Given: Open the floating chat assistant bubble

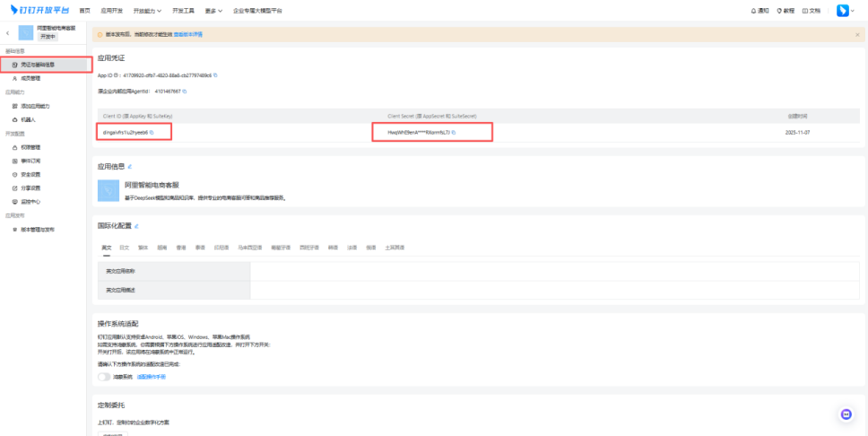Looking at the screenshot, I should [x=846, y=414].
